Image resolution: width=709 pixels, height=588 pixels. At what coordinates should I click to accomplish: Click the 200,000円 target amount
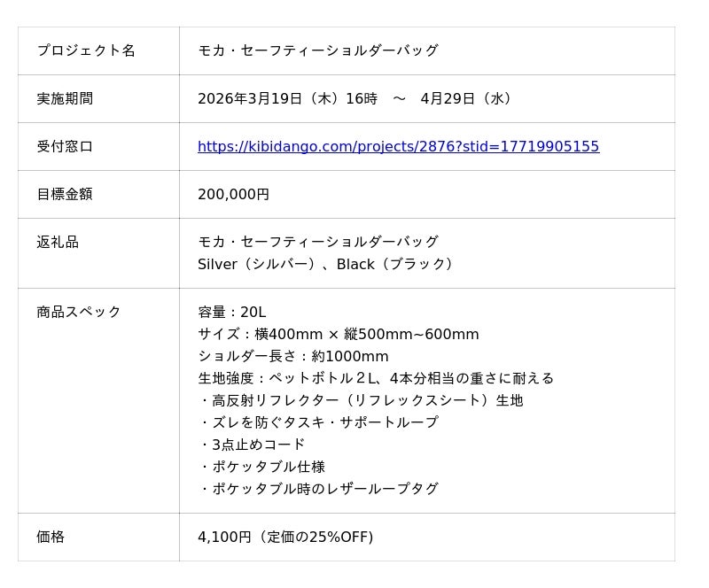coord(233,194)
